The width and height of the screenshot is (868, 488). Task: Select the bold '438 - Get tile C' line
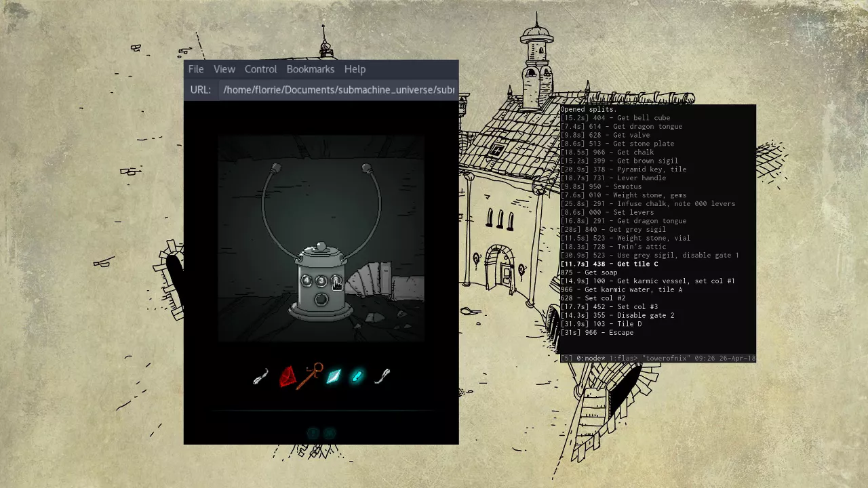(609, 264)
